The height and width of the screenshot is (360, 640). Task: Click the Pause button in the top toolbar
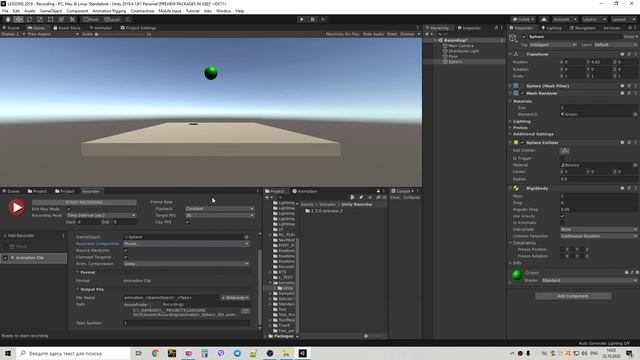click(x=313, y=19)
